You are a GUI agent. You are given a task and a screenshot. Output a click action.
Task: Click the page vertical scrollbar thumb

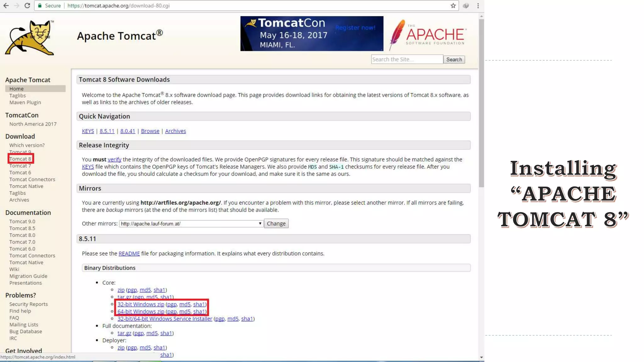tap(481, 104)
